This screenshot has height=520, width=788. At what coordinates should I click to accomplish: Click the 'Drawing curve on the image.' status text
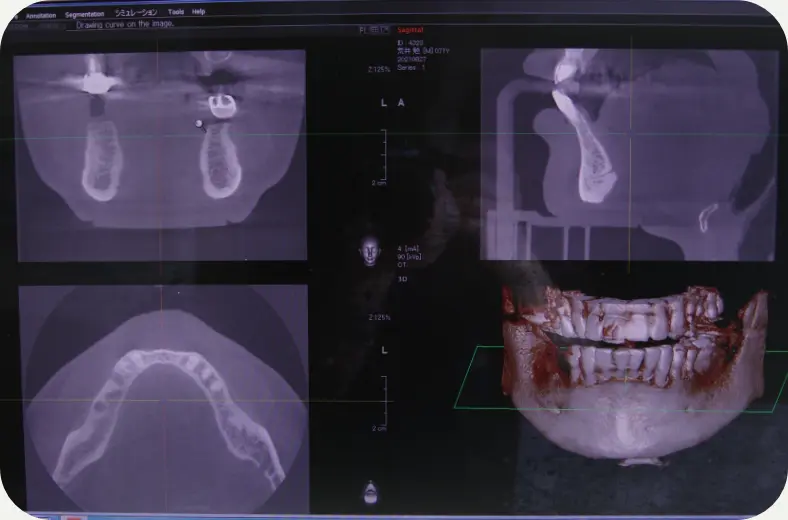click(x=125, y=24)
